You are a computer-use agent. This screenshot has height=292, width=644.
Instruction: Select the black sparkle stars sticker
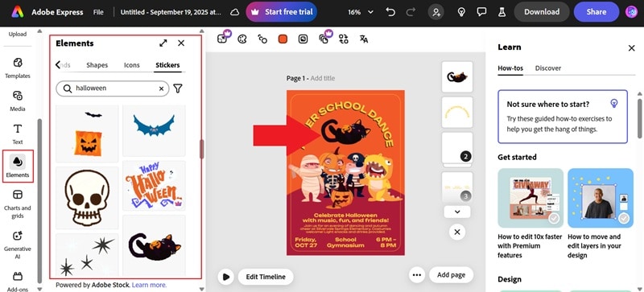[x=87, y=255]
